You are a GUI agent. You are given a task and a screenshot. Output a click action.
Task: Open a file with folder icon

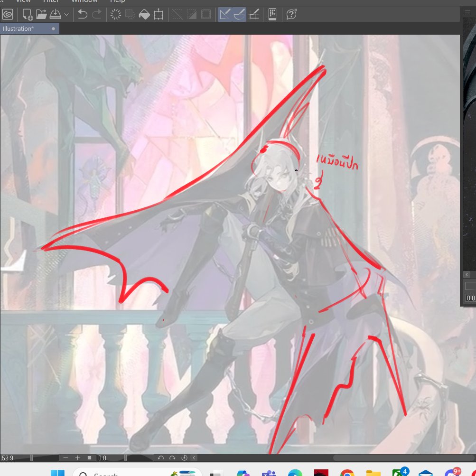[x=41, y=14]
